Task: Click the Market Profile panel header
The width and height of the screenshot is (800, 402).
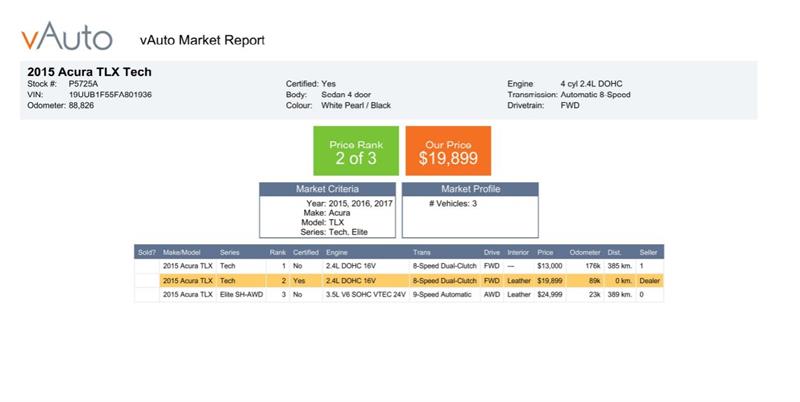Action: click(x=470, y=189)
